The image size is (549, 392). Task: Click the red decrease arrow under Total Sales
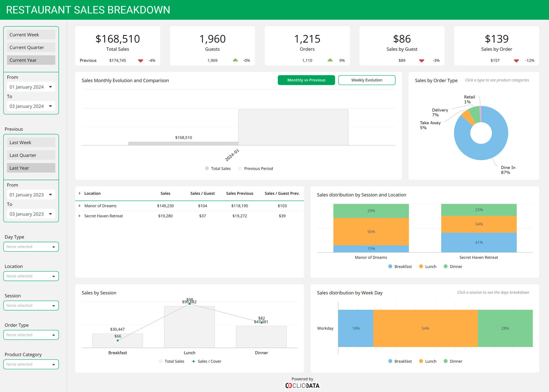140,60
